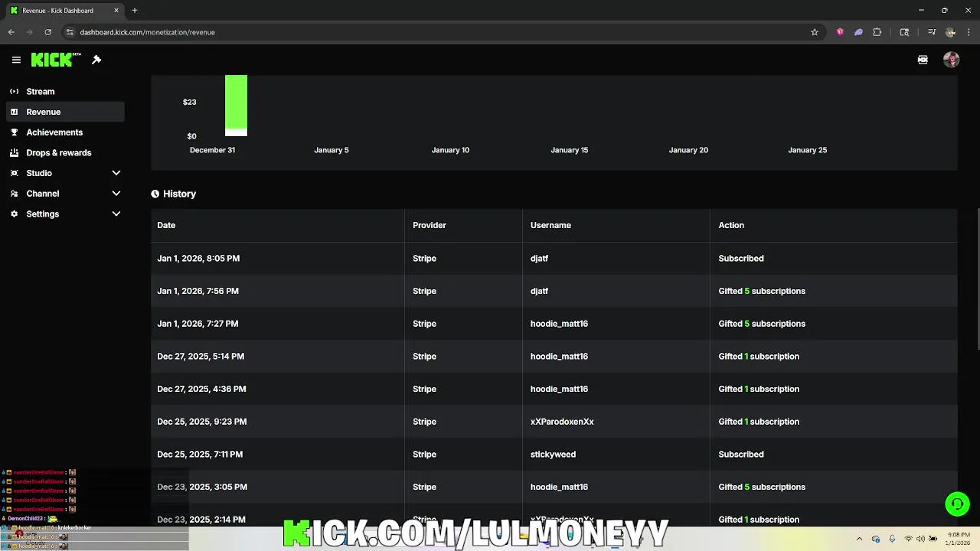
Task: Open the Chrome three-dot menu
Action: click(969, 32)
